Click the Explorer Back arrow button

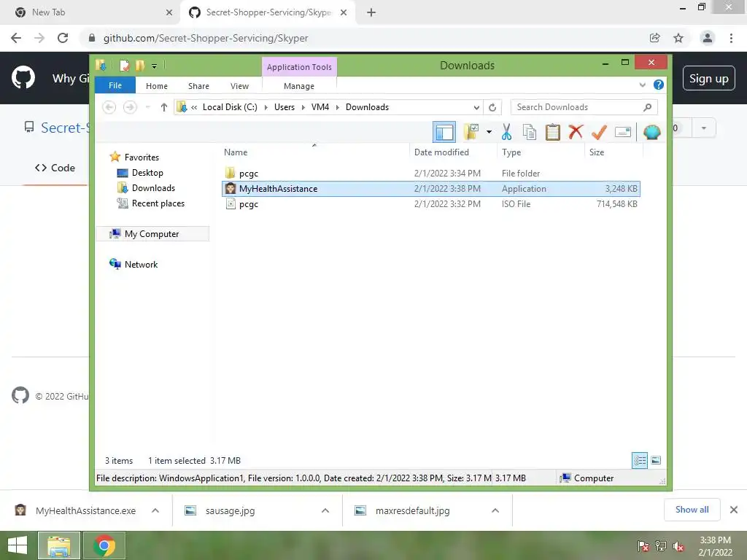(109, 107)
